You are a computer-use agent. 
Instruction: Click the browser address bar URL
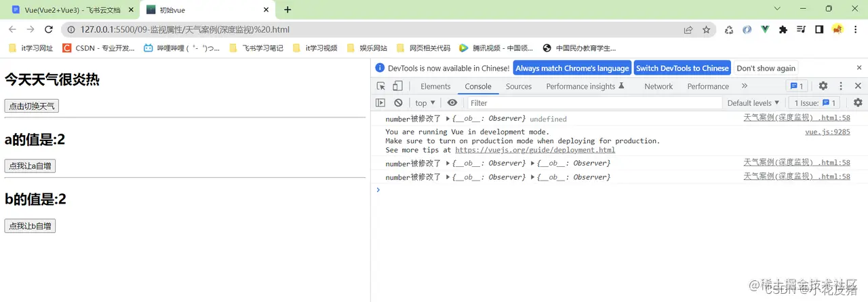tap(185, 30)
